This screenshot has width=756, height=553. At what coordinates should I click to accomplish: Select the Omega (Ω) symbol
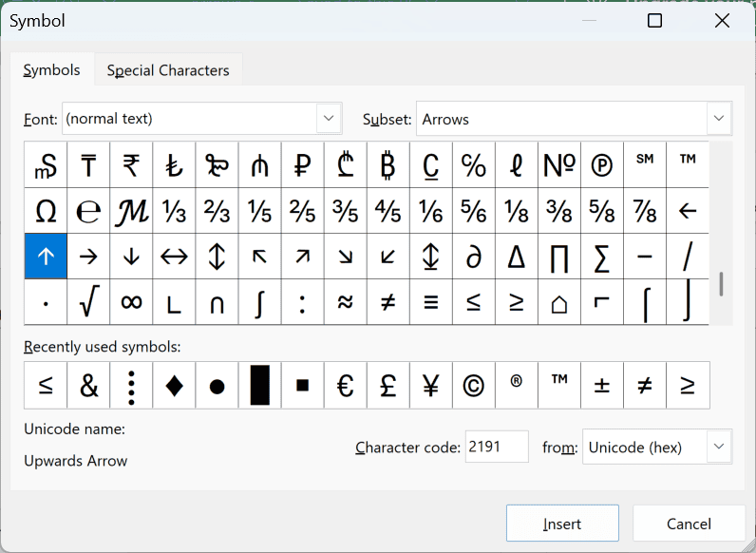pyautogui.click(x=46, y=211)
